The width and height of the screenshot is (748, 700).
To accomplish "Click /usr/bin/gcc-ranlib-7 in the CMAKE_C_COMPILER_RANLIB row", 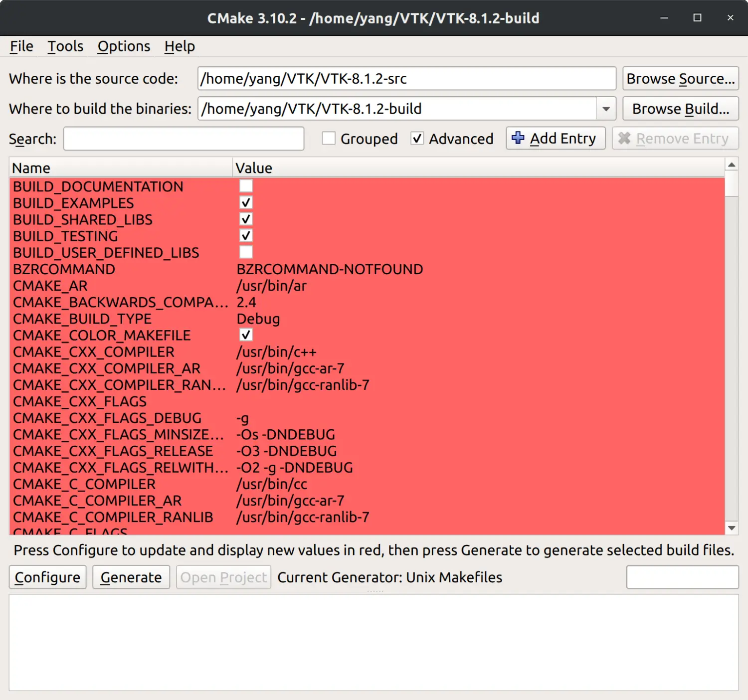I will tap(303, 517).
